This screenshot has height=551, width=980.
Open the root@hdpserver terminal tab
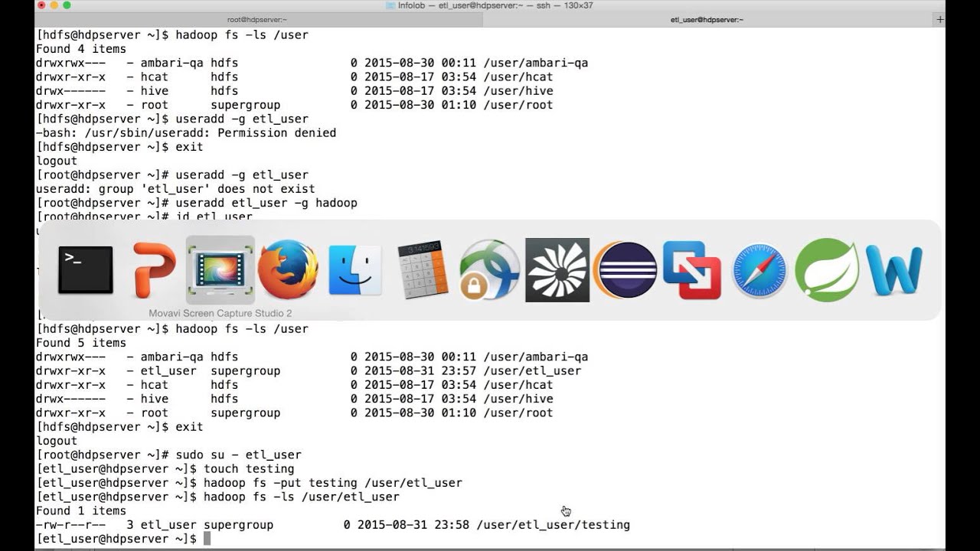257,20
